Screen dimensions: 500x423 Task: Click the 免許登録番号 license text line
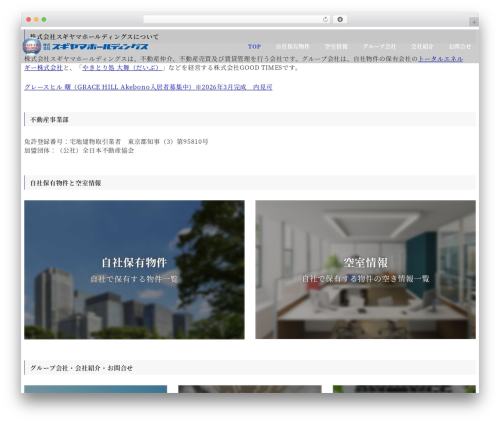coord(116,142)
